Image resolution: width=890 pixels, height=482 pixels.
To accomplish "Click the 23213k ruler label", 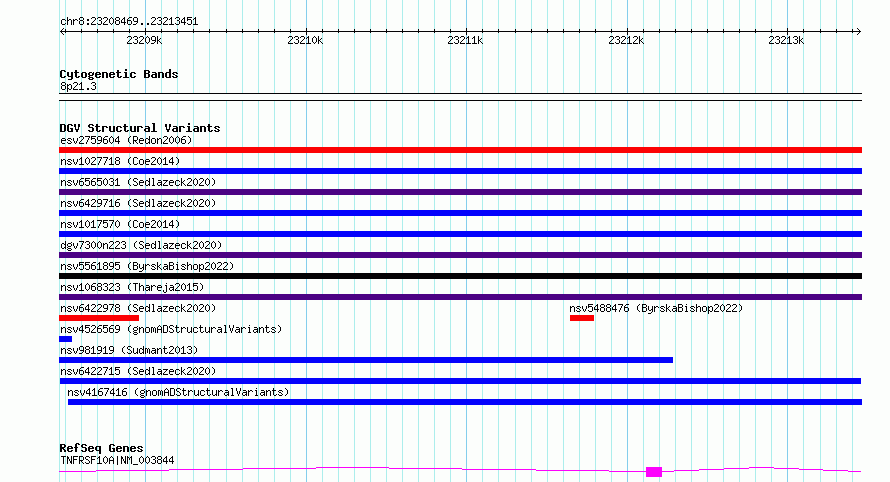I will click(x=786, y=40).
